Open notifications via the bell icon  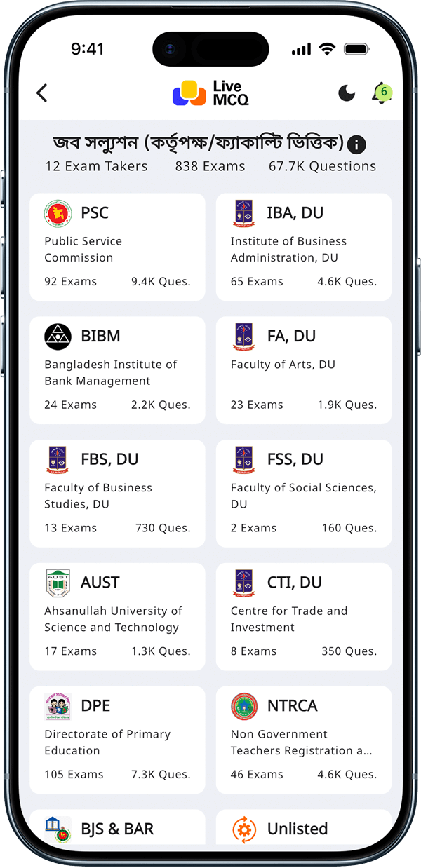point(379,93)
